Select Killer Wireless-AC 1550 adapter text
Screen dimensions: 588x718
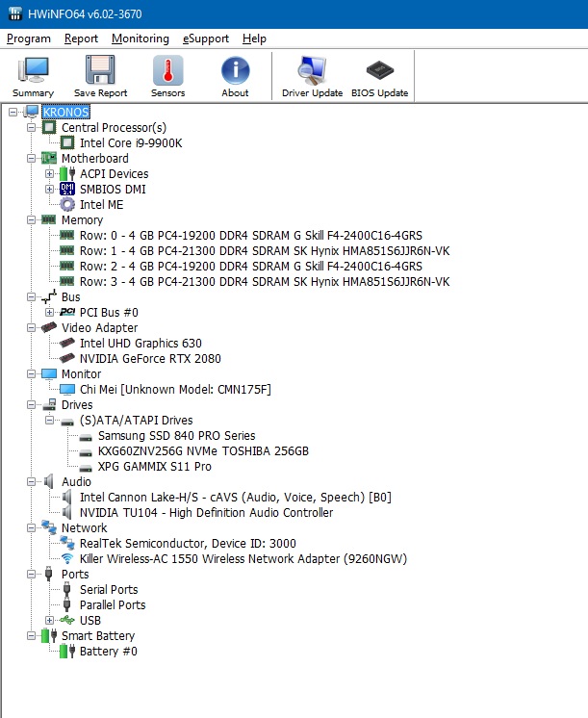coord(243,558)
